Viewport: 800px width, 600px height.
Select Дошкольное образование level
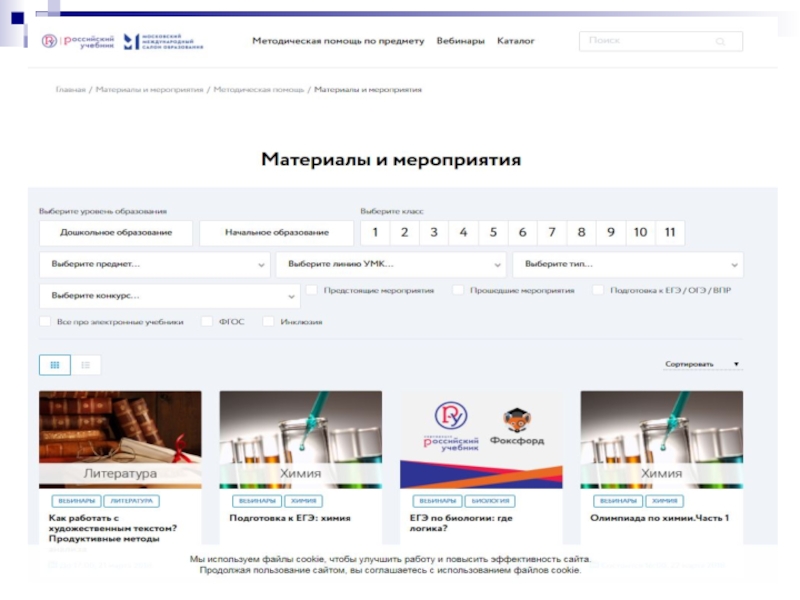tap(116, 233)
